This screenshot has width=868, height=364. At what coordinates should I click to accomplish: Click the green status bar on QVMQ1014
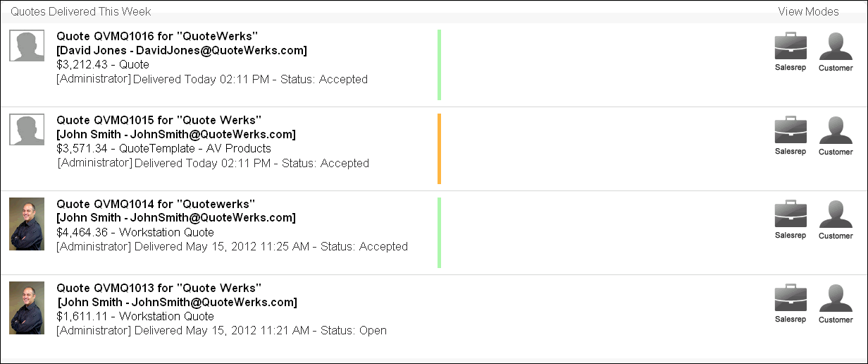point(439,233)
